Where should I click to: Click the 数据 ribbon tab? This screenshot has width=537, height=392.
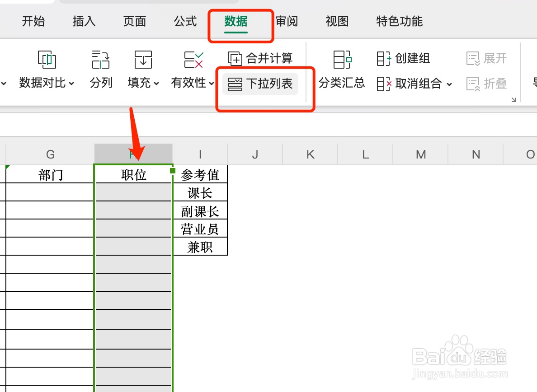tap(236, 21)
